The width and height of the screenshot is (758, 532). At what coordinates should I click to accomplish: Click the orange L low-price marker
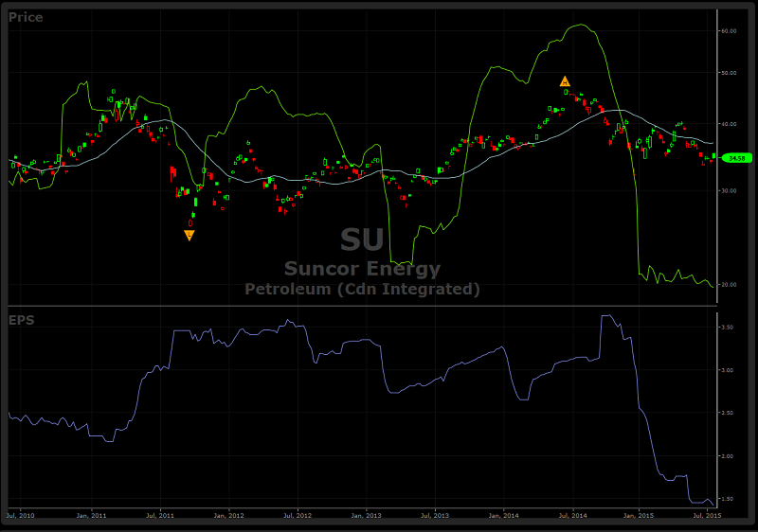click(189, 235)
